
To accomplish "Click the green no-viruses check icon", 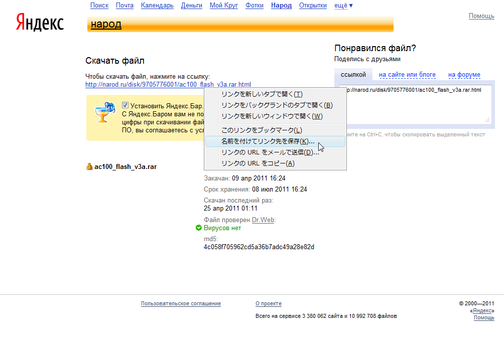I will pyautogui.click(x=199, y=228).
